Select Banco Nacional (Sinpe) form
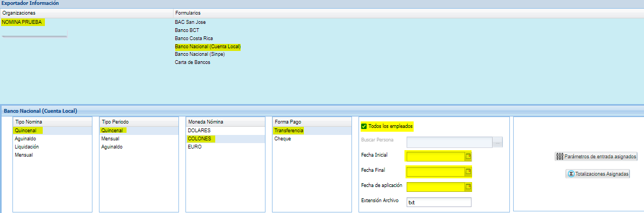This screenshot has width=644, height=213. click(x=200, y=54)
